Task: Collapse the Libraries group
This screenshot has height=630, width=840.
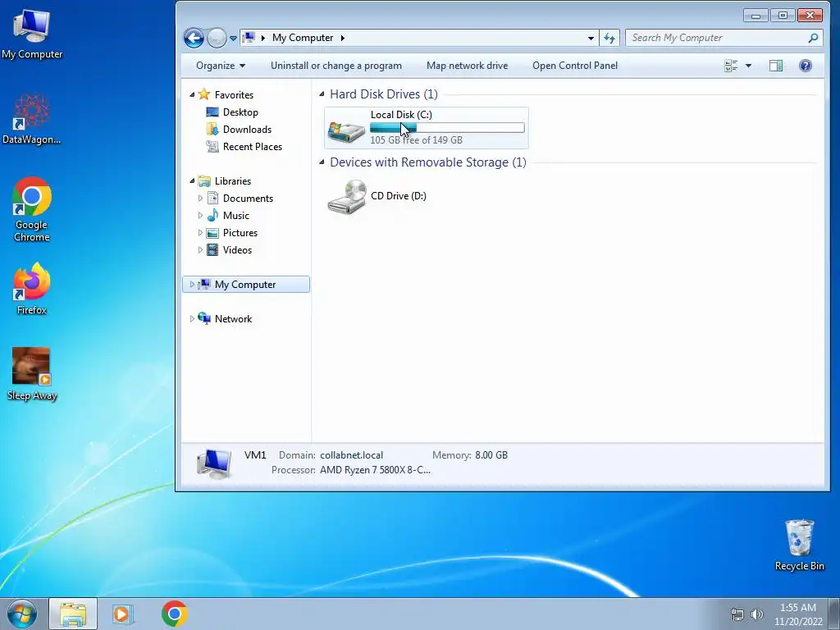Action: [192, 181]
